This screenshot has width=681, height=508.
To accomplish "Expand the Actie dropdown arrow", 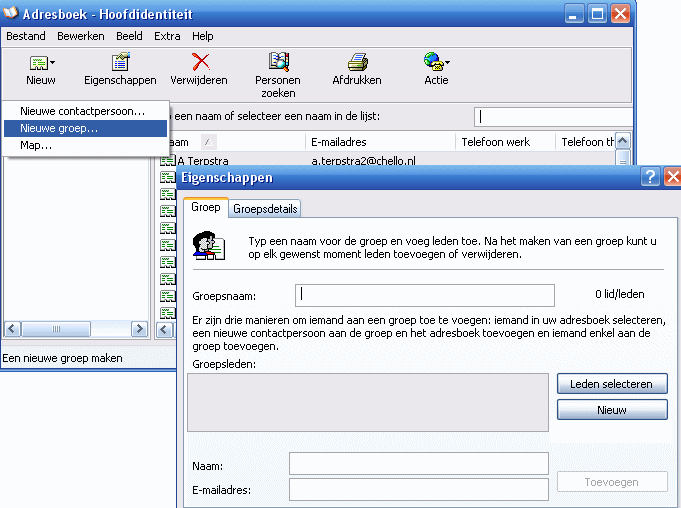I will (x=448, y=63).
